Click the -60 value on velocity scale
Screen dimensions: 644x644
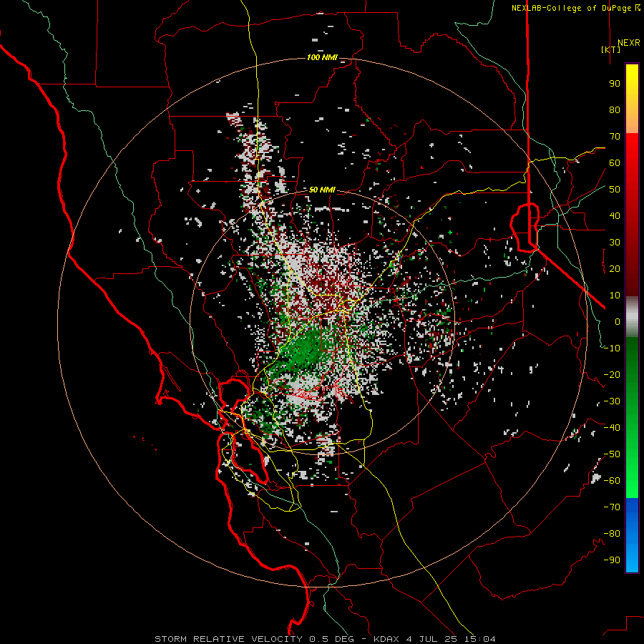point(612,481)
